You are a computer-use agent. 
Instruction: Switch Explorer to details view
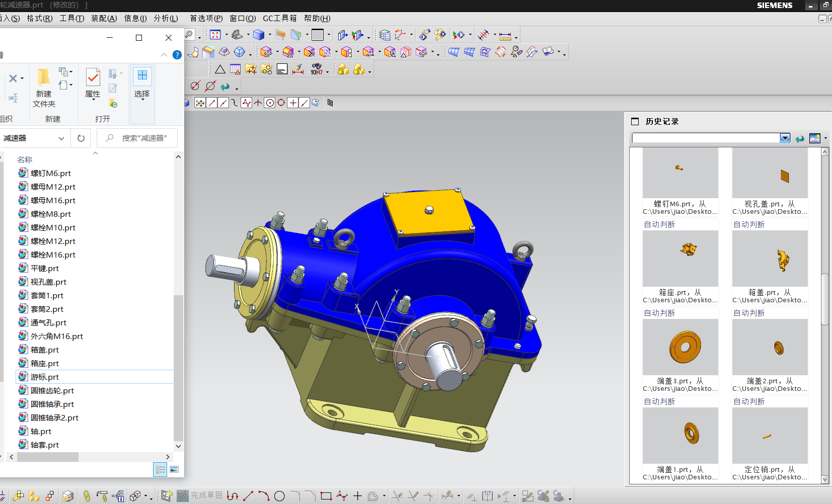coord(160,470)
